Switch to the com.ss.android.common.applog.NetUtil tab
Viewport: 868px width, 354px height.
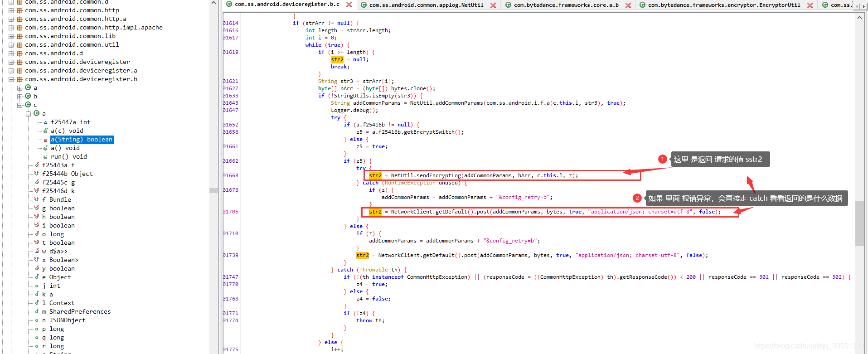click(x=426, y=5)
